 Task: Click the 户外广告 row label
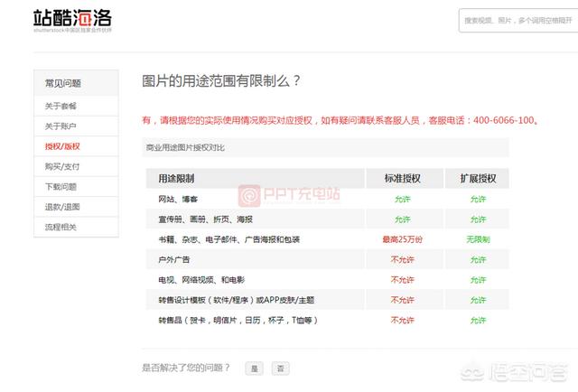coord(173,260)
